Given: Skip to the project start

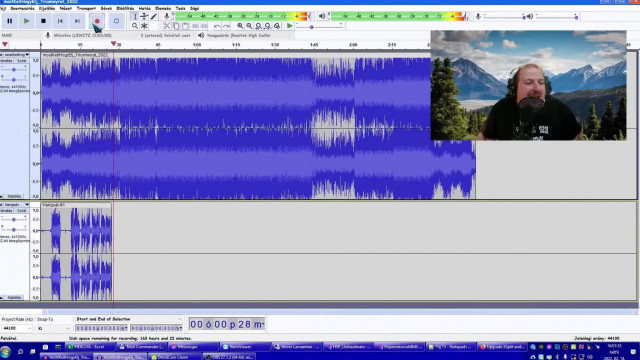Looking at the screenshot, I should coord(60,21).
